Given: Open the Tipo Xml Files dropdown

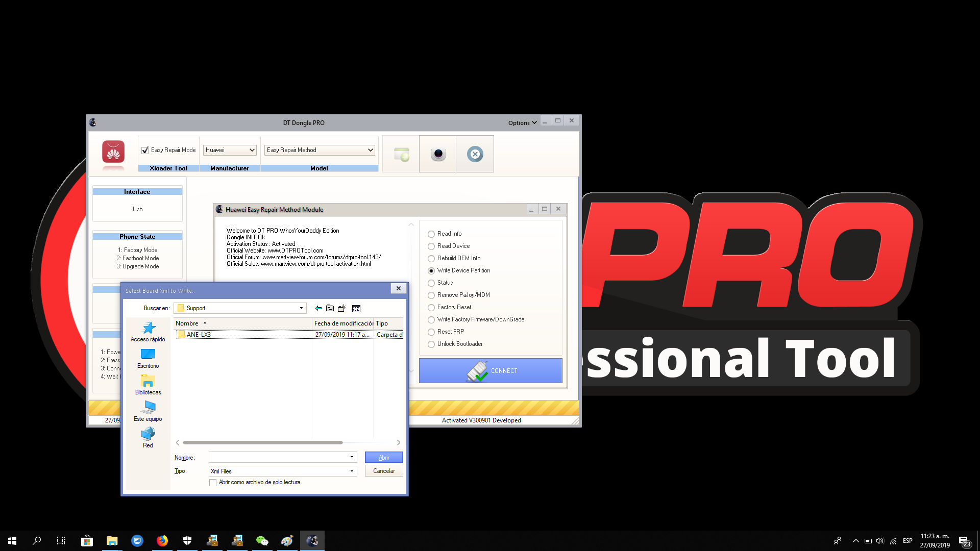Looking at the screenshot, I should click(x=283, y=471).
